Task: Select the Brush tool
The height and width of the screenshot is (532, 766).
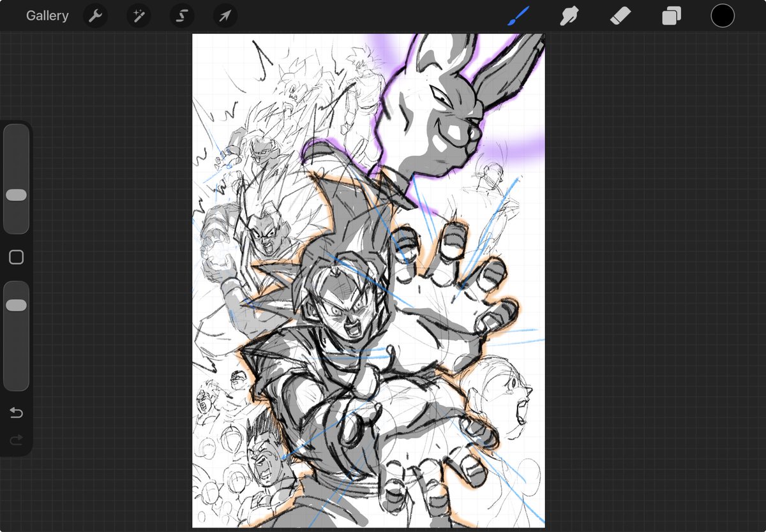Action: pyautogui.click(x=519, y=16)
